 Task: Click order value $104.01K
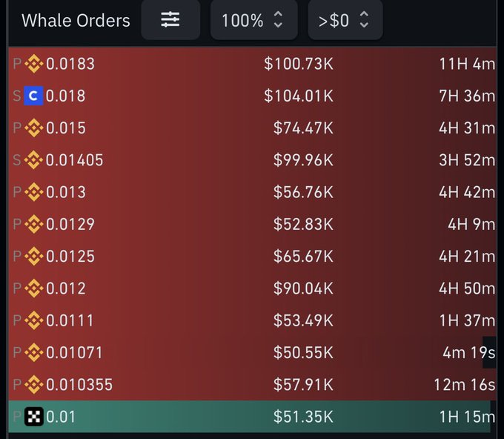pyautogui.click(x=299, y=96)
